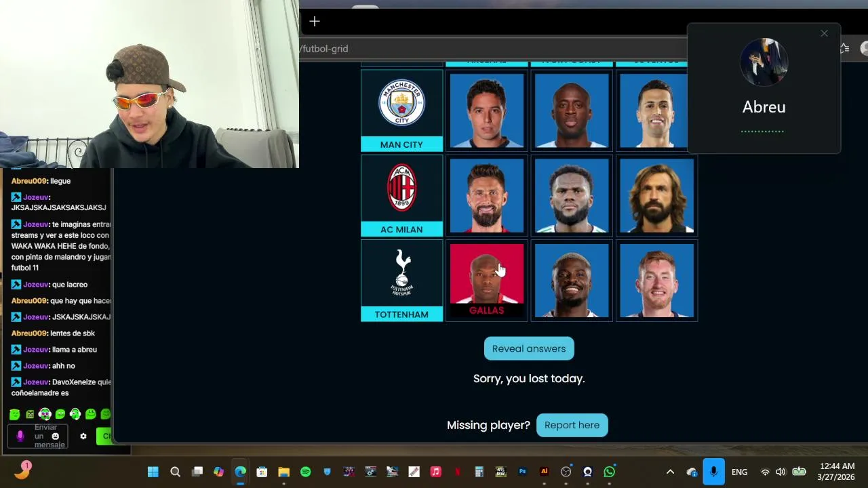Screen dimensions: 868x488
Task: Open Wi-Fi network settings in tray
Action: [x=765, y=472]
